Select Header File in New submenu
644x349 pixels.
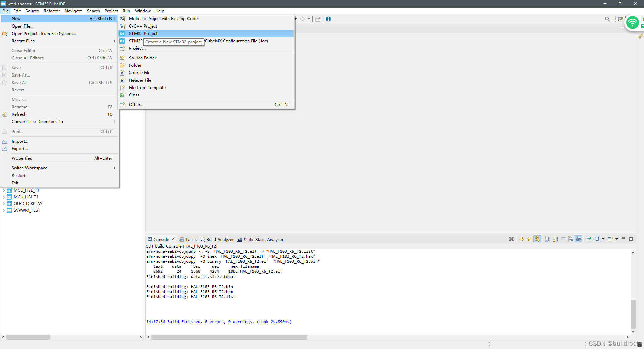[206, 80]
